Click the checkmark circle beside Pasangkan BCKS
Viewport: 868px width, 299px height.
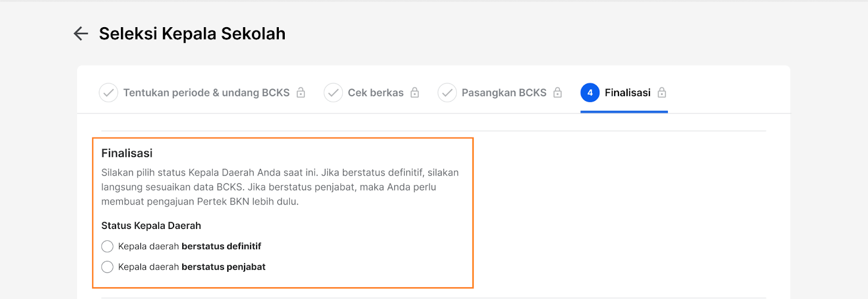[447, 93]
